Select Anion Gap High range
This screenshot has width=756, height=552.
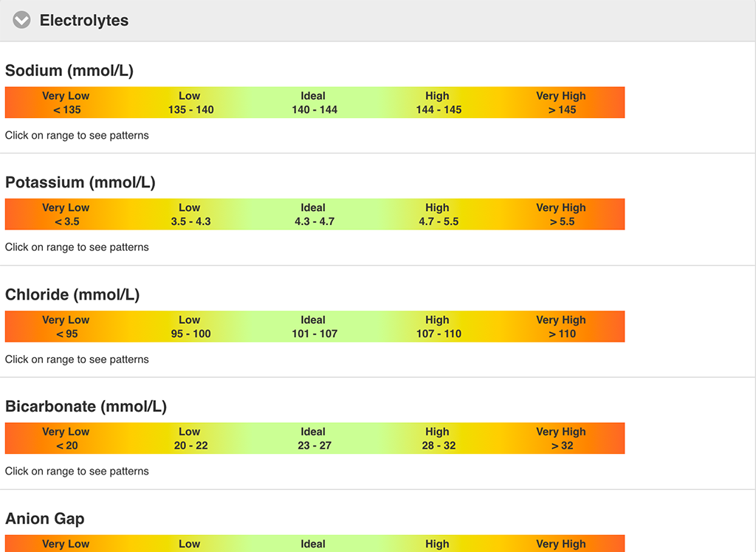tap(439, 543)
